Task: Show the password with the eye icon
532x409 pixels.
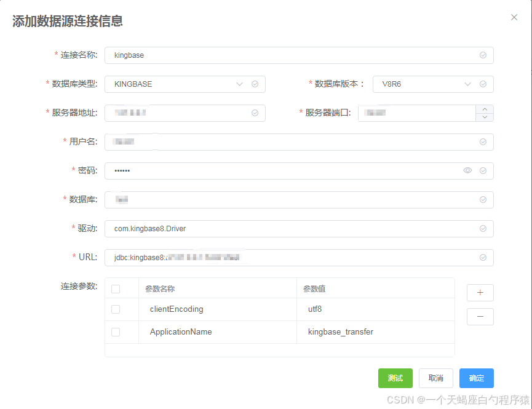Action: (467, 170)
